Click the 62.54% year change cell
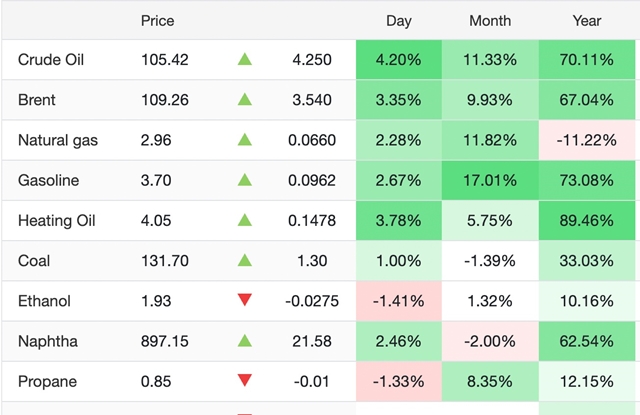The height and width of the screenshot is (415, 640). point(587,341)
